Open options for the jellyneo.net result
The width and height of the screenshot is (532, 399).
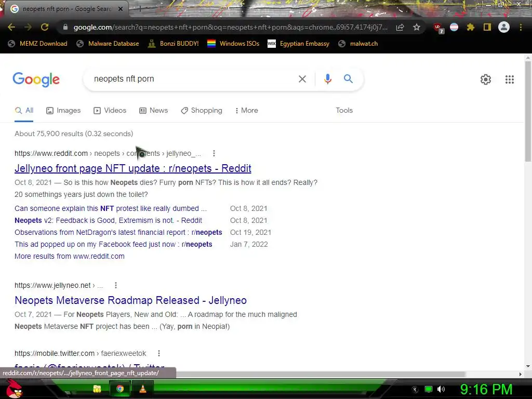coord(116,285)
